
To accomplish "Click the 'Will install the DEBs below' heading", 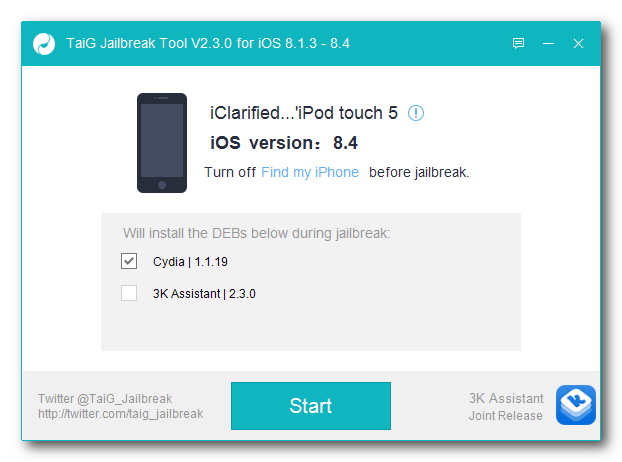I will pyautogui.click(x=257, y=233).
